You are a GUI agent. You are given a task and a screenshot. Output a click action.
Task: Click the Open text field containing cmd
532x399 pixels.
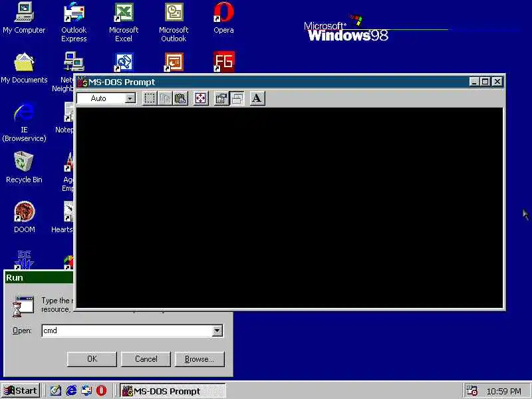tap(127, 331)
